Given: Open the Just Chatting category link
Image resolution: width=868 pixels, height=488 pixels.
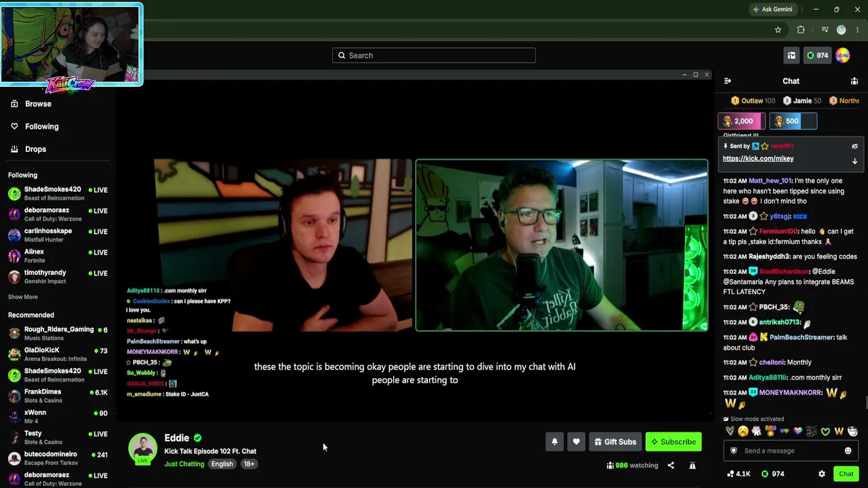Looking at the screenshot, I should click(184, 464).
